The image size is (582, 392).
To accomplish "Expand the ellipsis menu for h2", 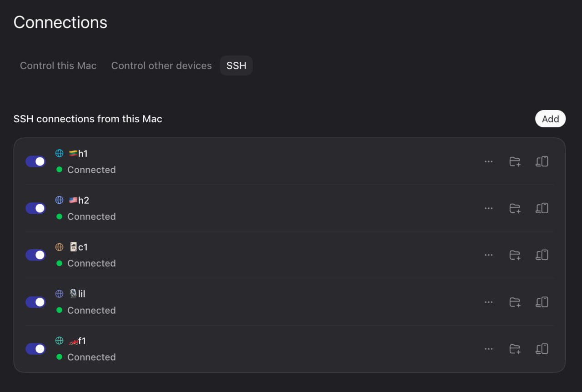I will (x=488, y=208).
